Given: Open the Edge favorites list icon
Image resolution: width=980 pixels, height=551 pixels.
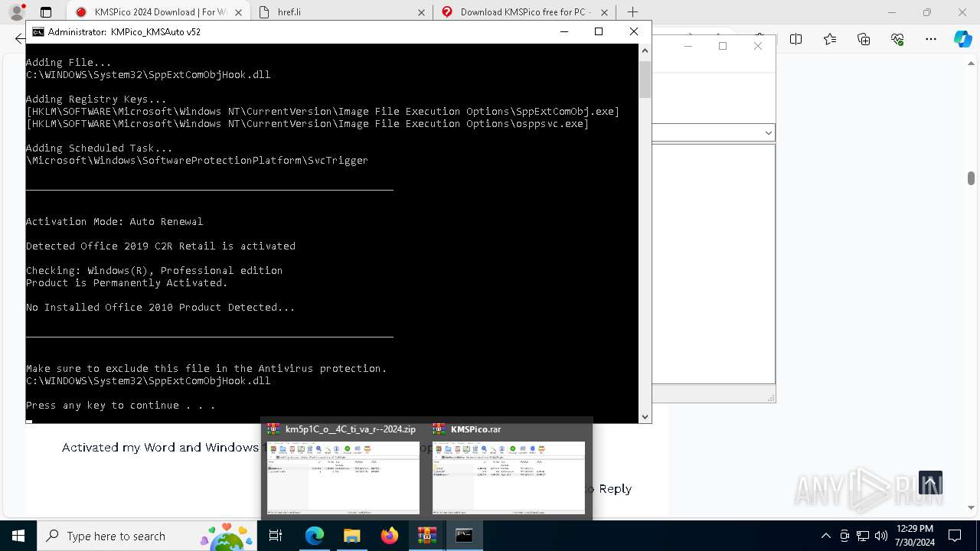Looking at the screenshot, I should 830,39.
